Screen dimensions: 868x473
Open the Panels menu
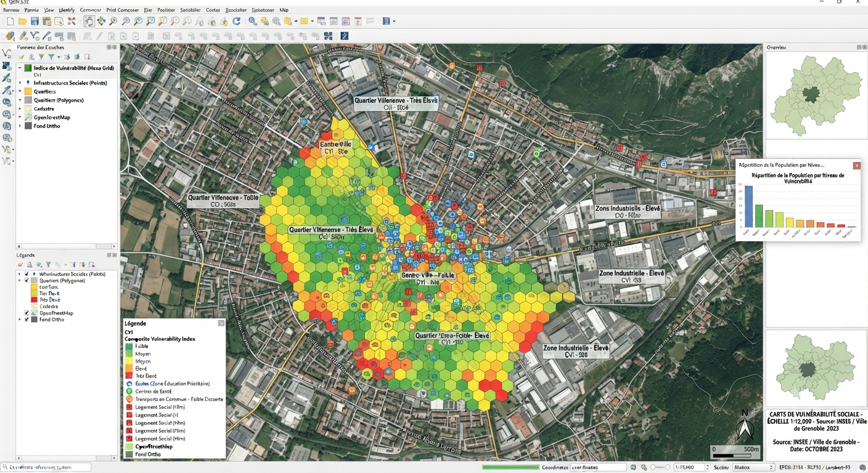click(31, 10)
